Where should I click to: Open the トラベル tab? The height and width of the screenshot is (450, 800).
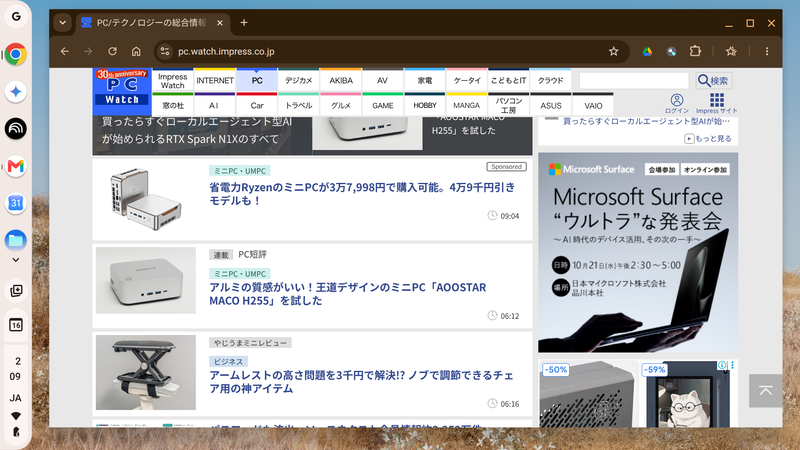point(298,105)
